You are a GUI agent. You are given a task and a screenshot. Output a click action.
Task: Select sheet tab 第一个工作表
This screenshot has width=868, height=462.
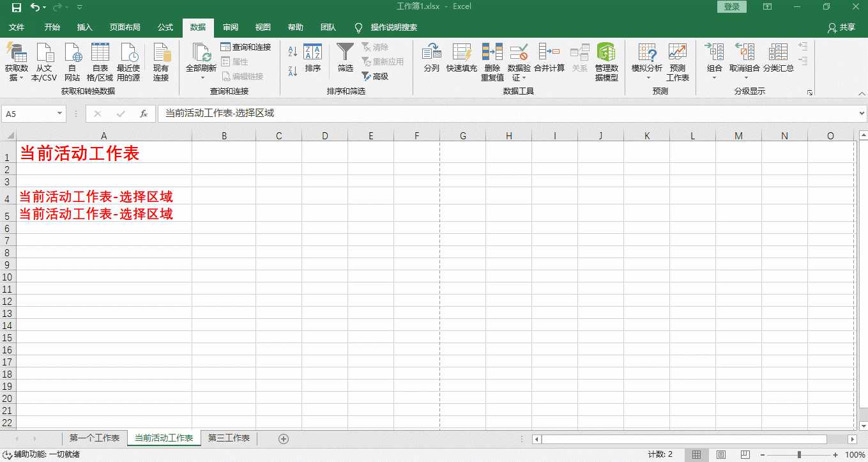[x=95, y=438]
